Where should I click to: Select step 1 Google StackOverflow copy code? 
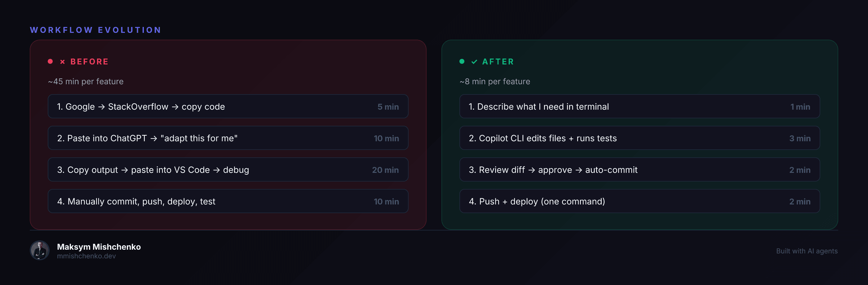click(228, 107)
